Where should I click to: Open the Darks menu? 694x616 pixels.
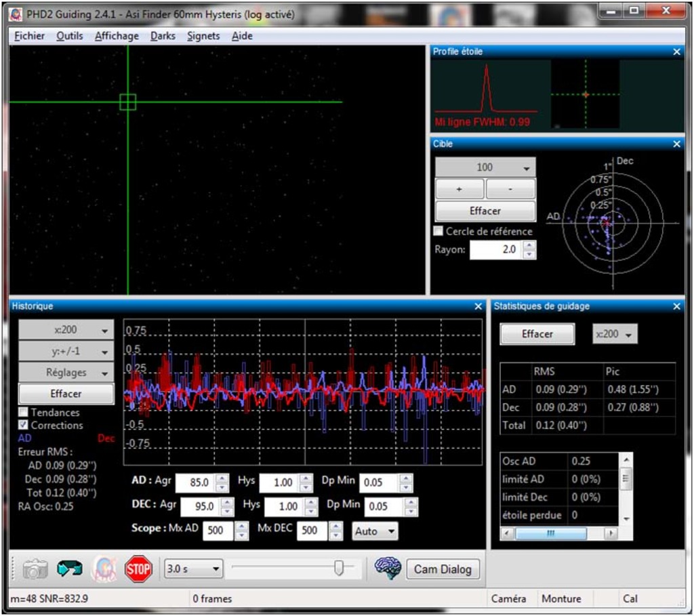[163, 36]
